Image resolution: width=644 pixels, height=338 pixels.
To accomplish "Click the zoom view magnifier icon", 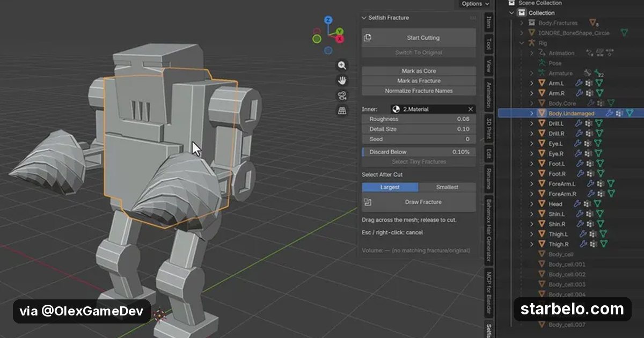I will tap(342, 65).
